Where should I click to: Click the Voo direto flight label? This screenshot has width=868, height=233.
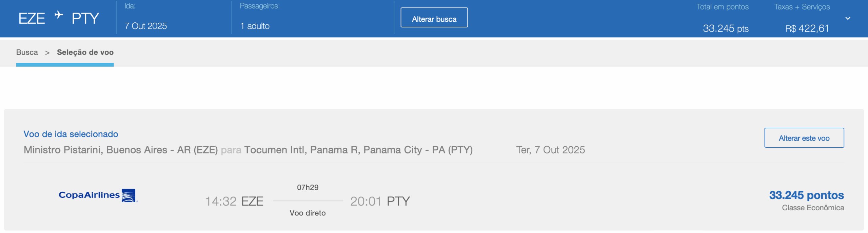point(308,213)
